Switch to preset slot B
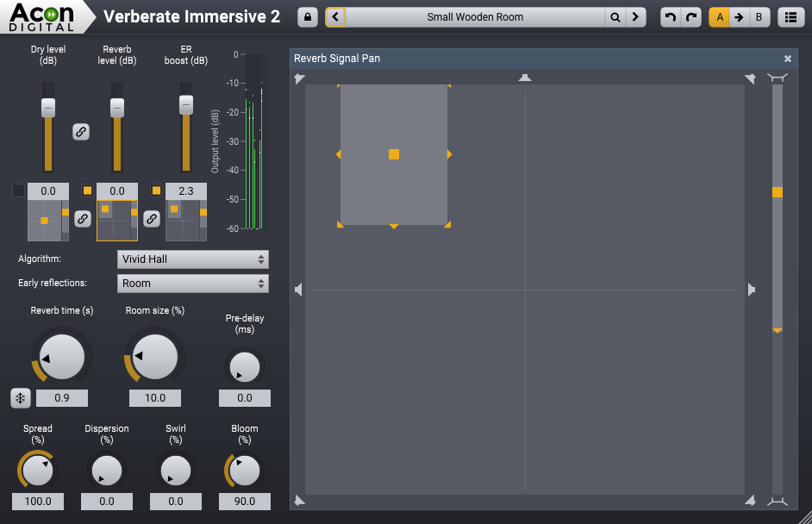The width and height of the screenshot is (812, 524). tap(758, 16)
